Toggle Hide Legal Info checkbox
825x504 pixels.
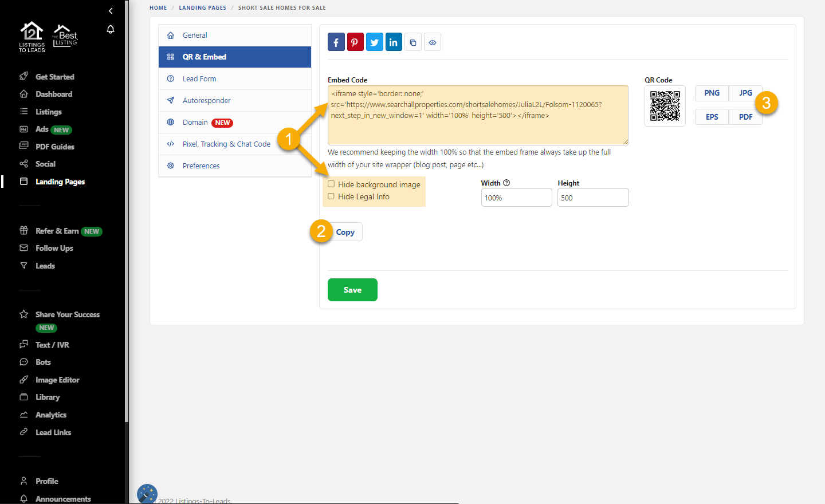point(331,196)
